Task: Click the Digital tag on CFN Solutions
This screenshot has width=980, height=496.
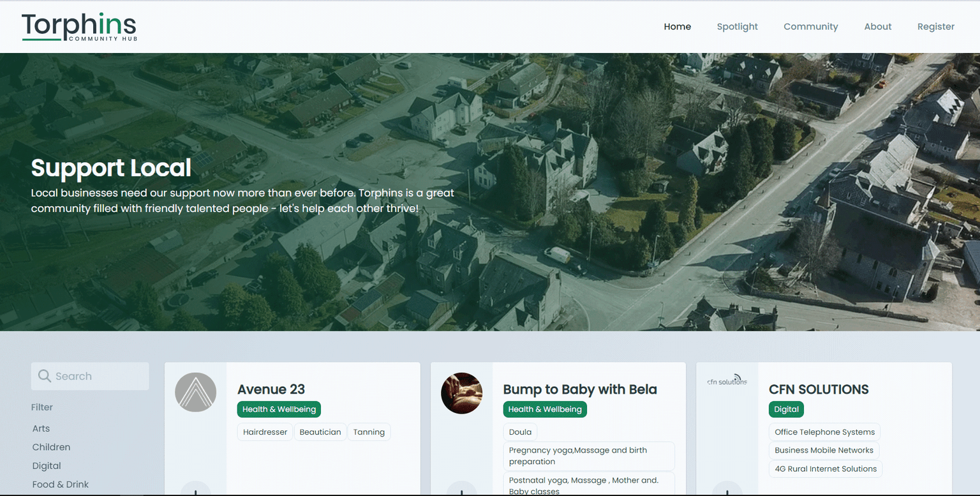Action: click(786, 409)
